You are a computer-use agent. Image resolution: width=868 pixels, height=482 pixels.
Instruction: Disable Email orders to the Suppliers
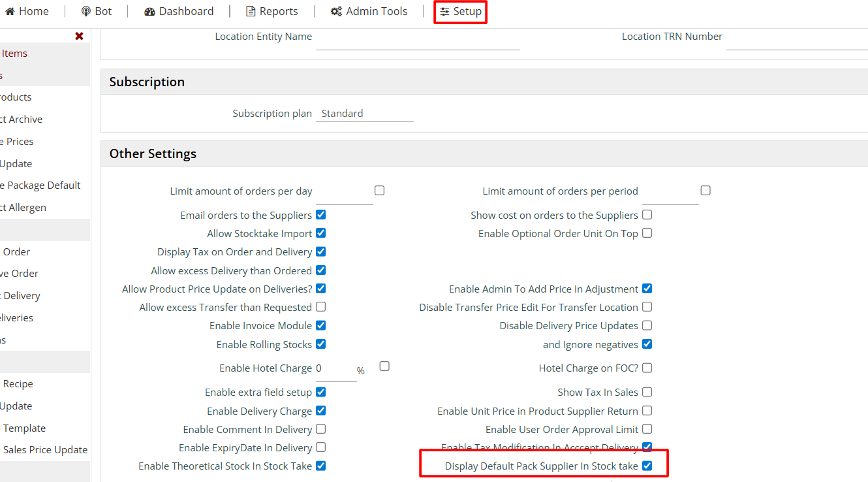[x=320, y=214]
